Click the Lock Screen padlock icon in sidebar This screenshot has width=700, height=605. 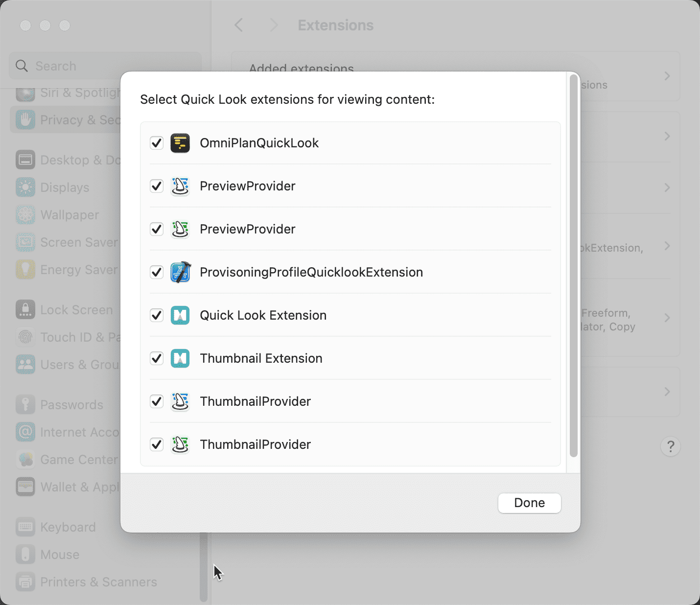25,310
